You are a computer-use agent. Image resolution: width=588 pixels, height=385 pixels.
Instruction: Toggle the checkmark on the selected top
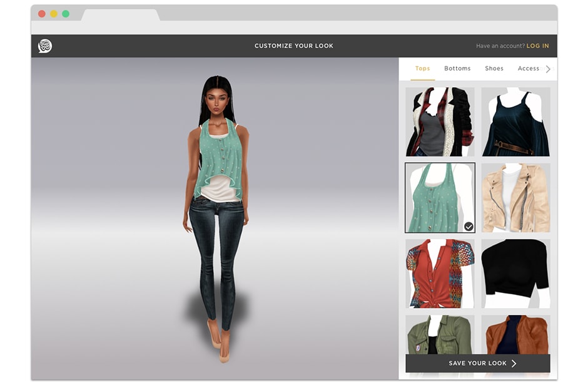click(469, 226)
